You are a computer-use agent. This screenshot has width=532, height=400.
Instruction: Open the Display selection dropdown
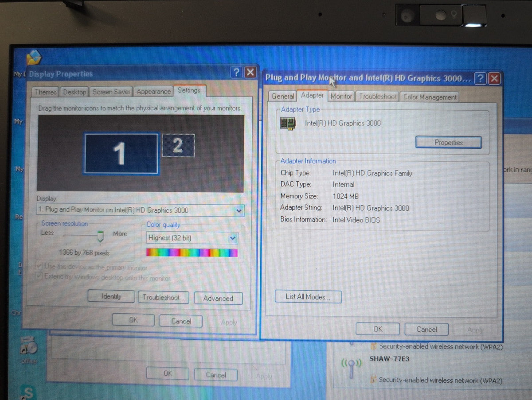point(239,211)
